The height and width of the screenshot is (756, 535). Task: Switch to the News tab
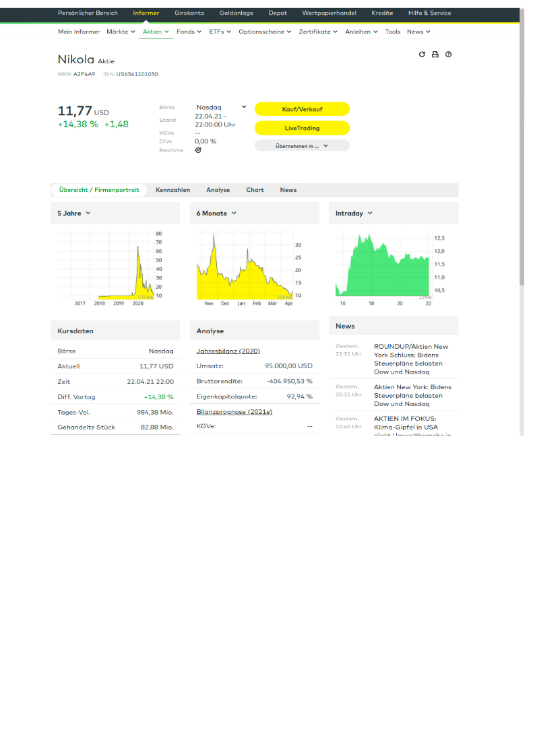[x=288, y=190]
